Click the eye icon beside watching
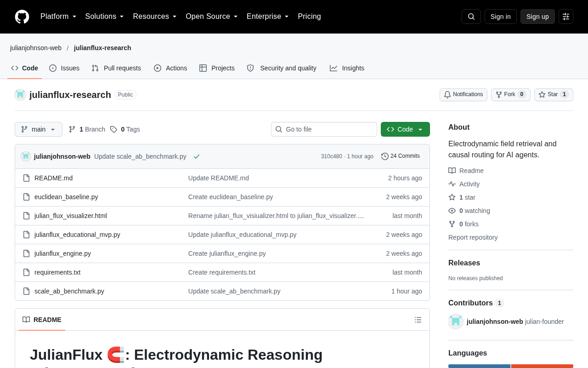The height and width of the screenshot is (368, 588). (x=452, y=211)
